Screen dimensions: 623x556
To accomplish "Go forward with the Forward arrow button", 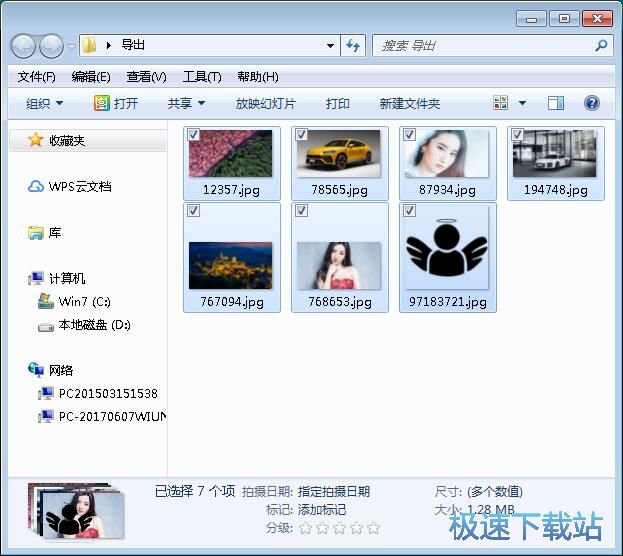I will point(51,46).
